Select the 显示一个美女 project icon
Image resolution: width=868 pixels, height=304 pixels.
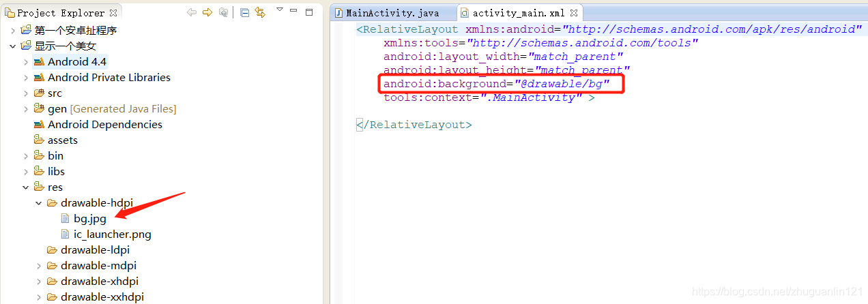tap(26, 46)
